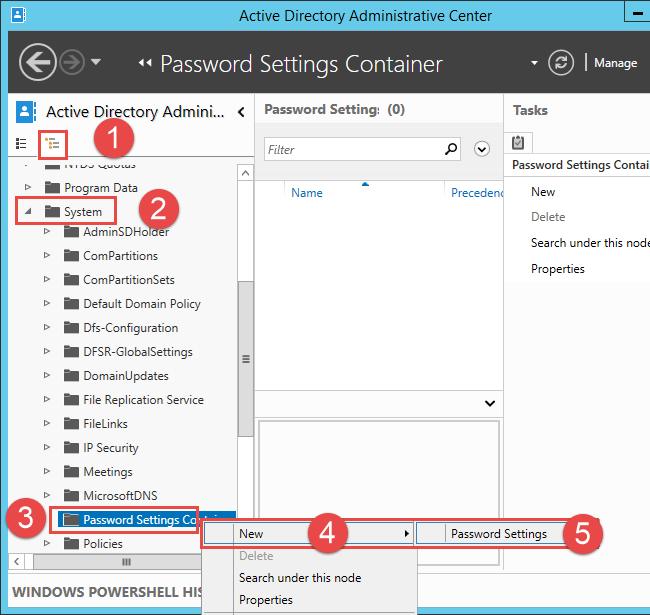
Task: Click the horizontal scrollbar left arrow
Action: [x=17, y=562]
